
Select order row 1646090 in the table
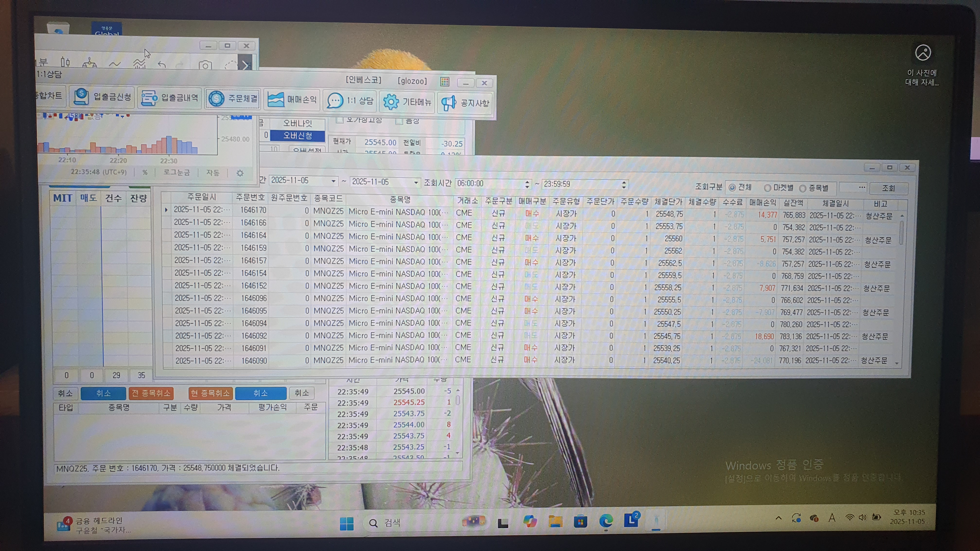[x=531, y=360]
